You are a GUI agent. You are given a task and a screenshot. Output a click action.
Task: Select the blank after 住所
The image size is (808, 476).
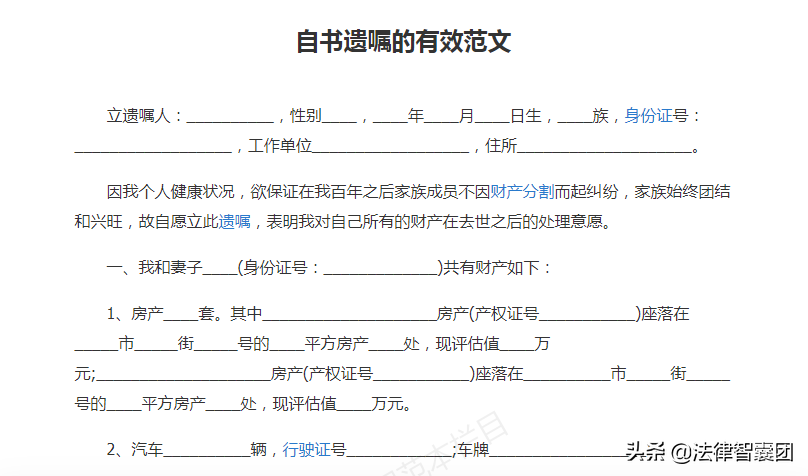(604, 147)
